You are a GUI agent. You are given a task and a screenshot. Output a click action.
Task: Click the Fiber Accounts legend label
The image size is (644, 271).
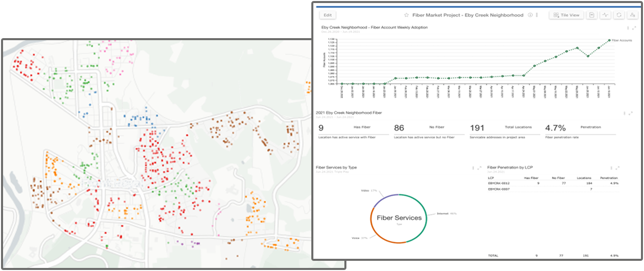pos(622,40)
